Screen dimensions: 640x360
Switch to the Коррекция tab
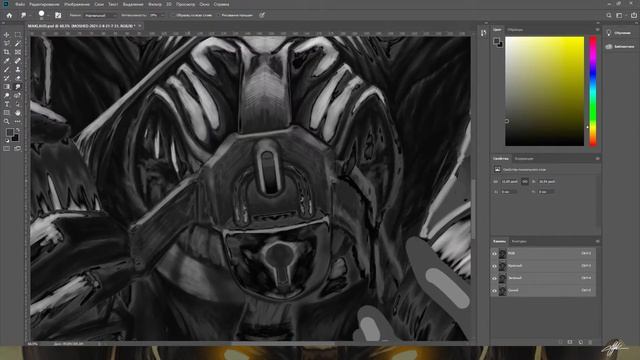[524, 158]
